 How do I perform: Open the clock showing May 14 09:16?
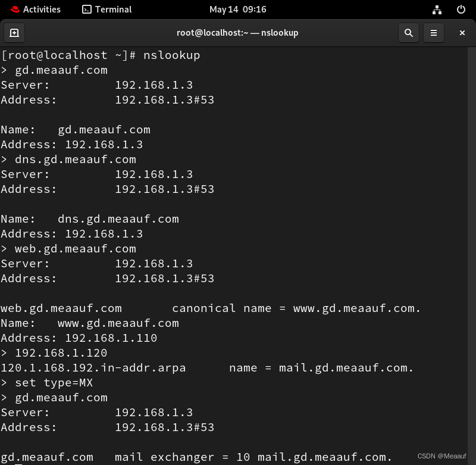(237, 10)
